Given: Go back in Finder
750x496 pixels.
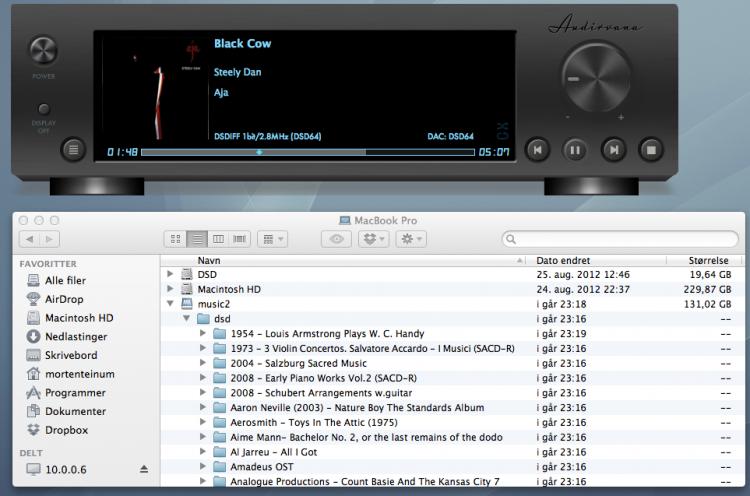Looking at the screenshot, I should tap(29, 239).
